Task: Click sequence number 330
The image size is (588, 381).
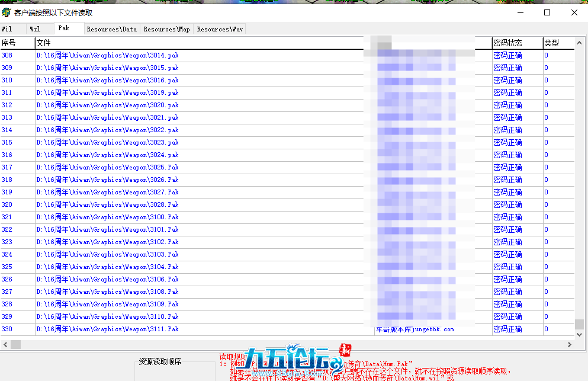Action: click(x=7, y=329)
